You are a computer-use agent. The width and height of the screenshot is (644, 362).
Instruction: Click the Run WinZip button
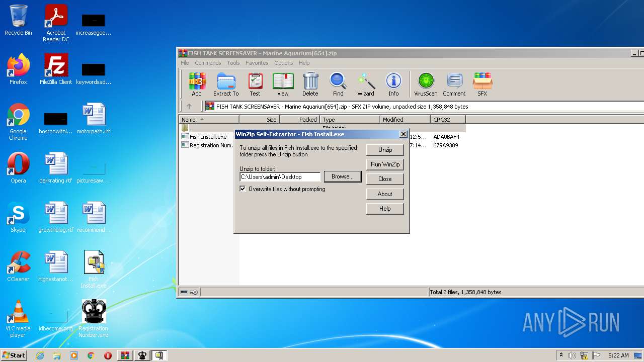(385, 164)
